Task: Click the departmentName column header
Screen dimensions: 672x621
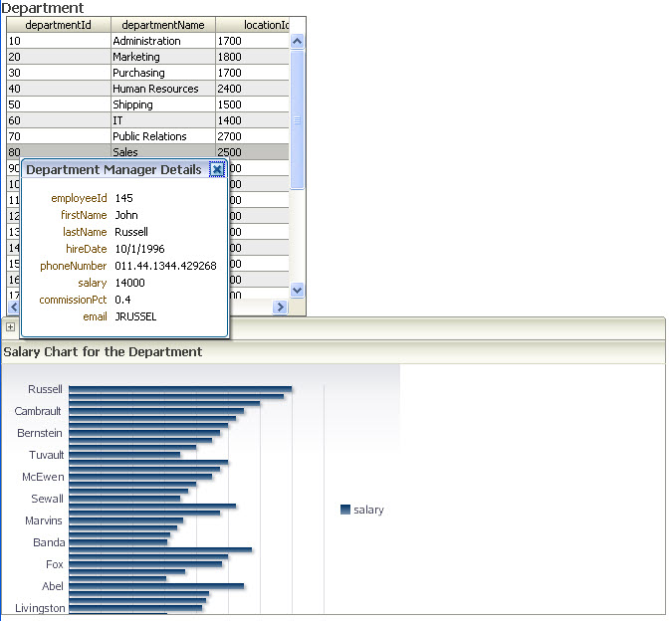Action: coord(163,25)
